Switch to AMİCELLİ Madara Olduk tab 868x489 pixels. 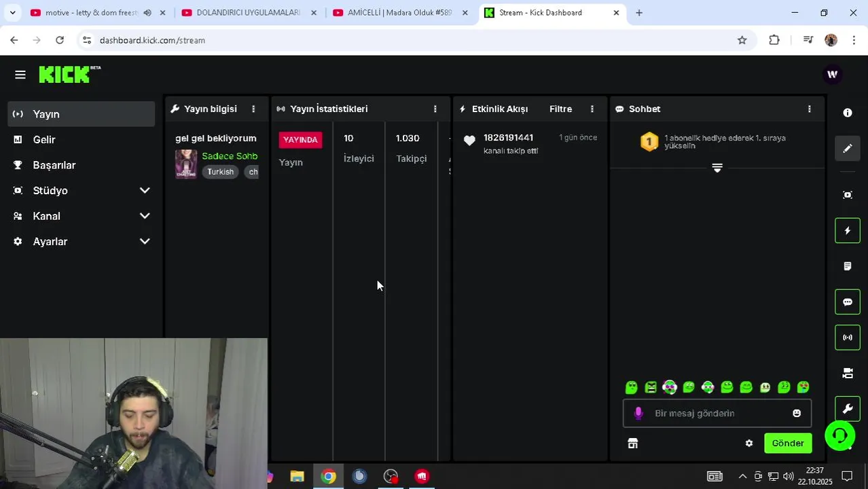[399, 13]
